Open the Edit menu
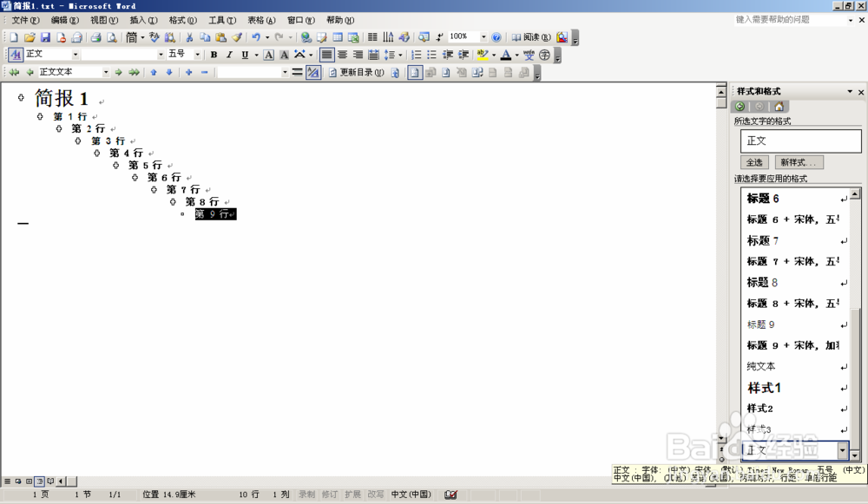 65,20
